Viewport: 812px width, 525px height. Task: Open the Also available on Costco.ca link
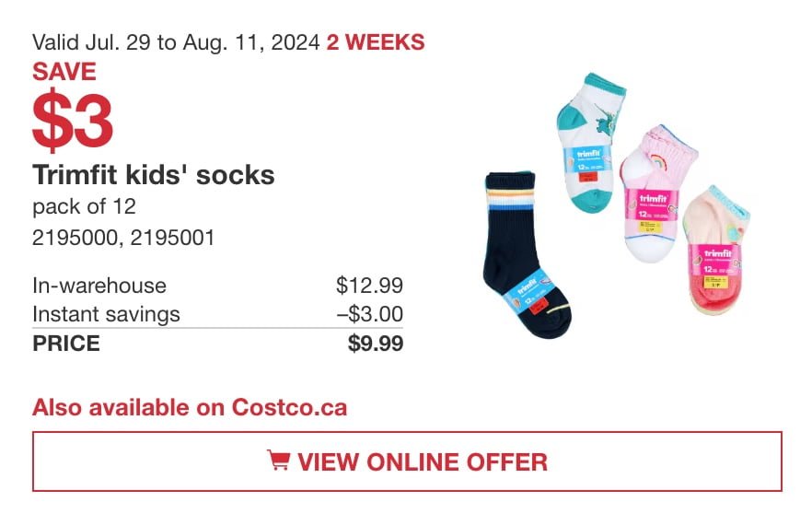190,407
